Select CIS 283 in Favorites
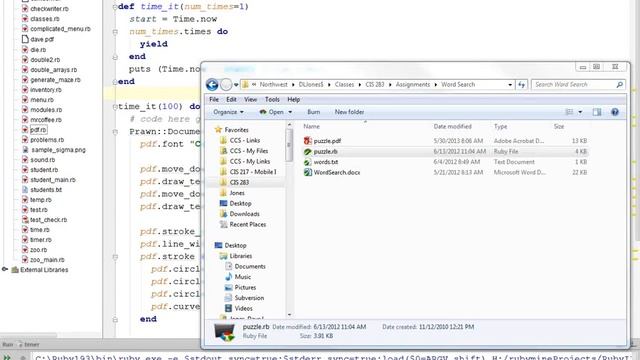Viewport: 640px width, 360px height. click(x=239, y=182)
